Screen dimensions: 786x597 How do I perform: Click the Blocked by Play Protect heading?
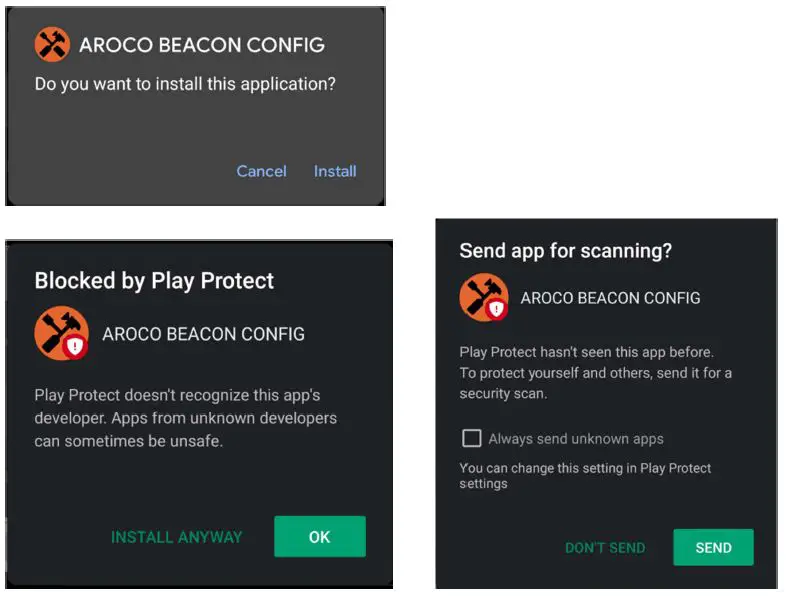(x=154, y=281)
